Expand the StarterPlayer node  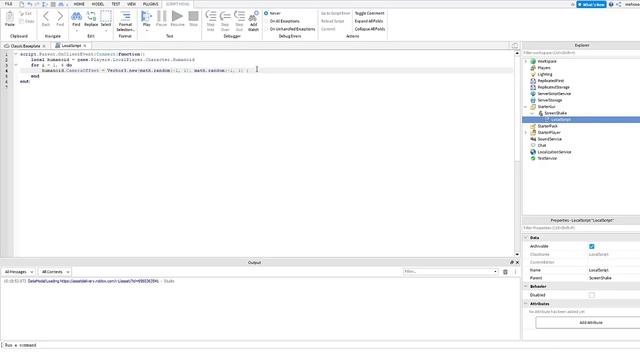tap(526, 133)
